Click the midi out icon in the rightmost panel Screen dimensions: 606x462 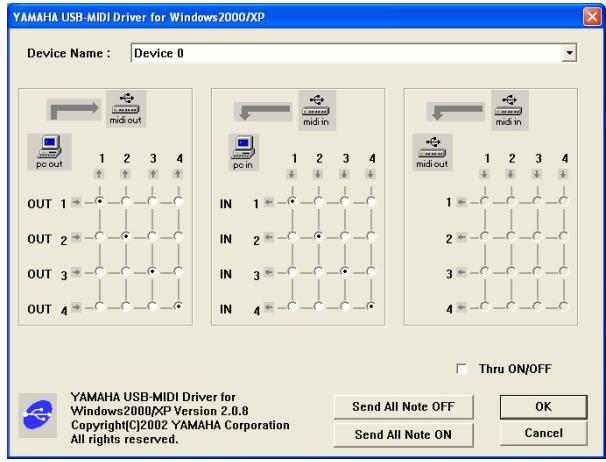432,152
